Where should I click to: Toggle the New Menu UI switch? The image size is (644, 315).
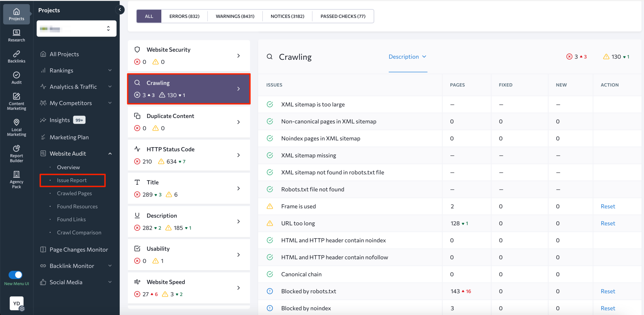[16, 275]
